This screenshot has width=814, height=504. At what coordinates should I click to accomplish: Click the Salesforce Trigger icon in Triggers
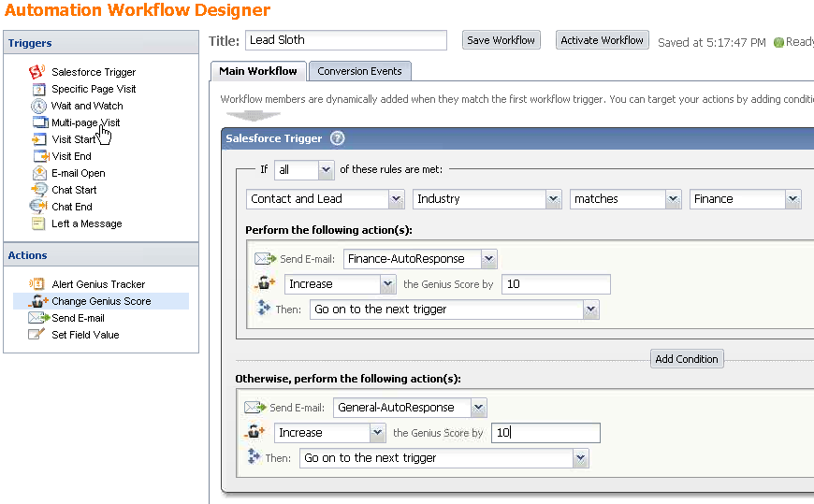coord(37,72)
